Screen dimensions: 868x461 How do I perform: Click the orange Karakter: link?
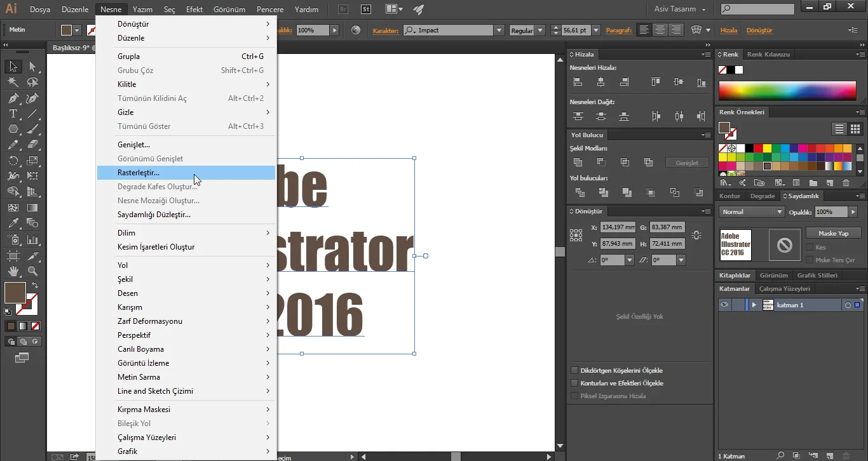coord(385,30)
